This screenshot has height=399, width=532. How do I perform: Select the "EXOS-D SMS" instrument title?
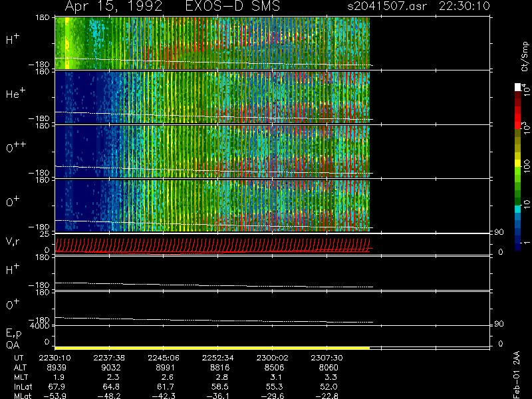pyautogui.click(x=233, y=6)
